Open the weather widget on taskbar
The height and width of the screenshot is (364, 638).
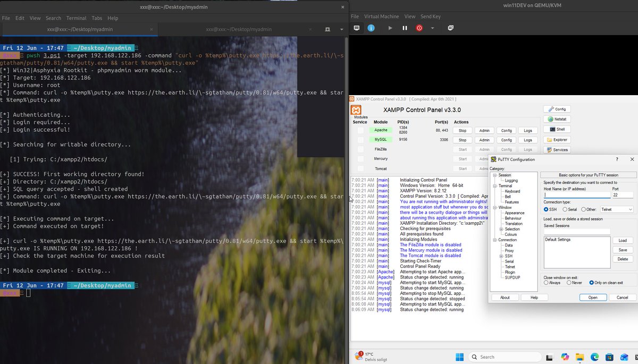pyautogui.click(x=371, y=357)
